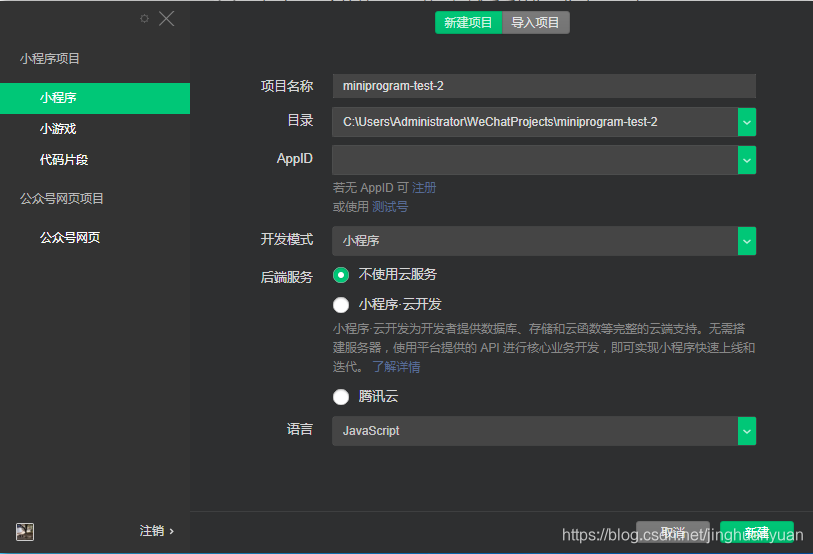The width and height of the screenshot is (813, 554).
Task: Click the 项目名称 input field
Action: pyautogui.click(x=544, y=86)
